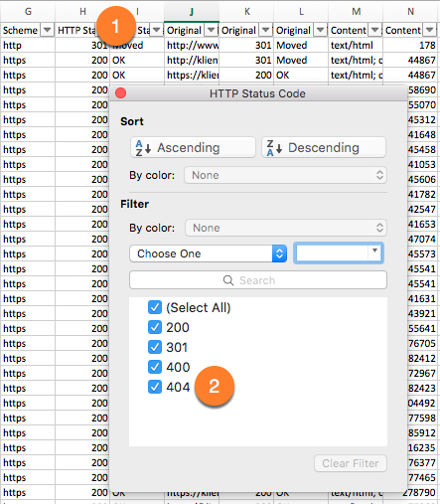440x504 pixels.
Task: Select column L header
Action: tap(301, 12)
